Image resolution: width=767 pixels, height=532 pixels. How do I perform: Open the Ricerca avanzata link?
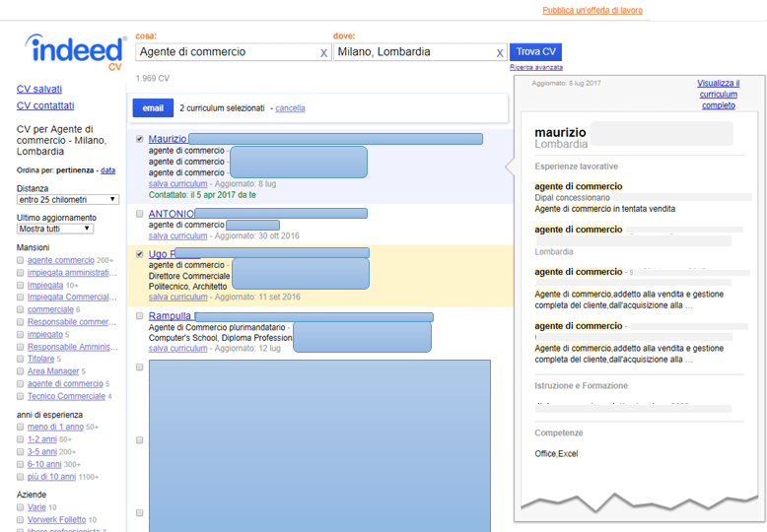tap(536, 67)
